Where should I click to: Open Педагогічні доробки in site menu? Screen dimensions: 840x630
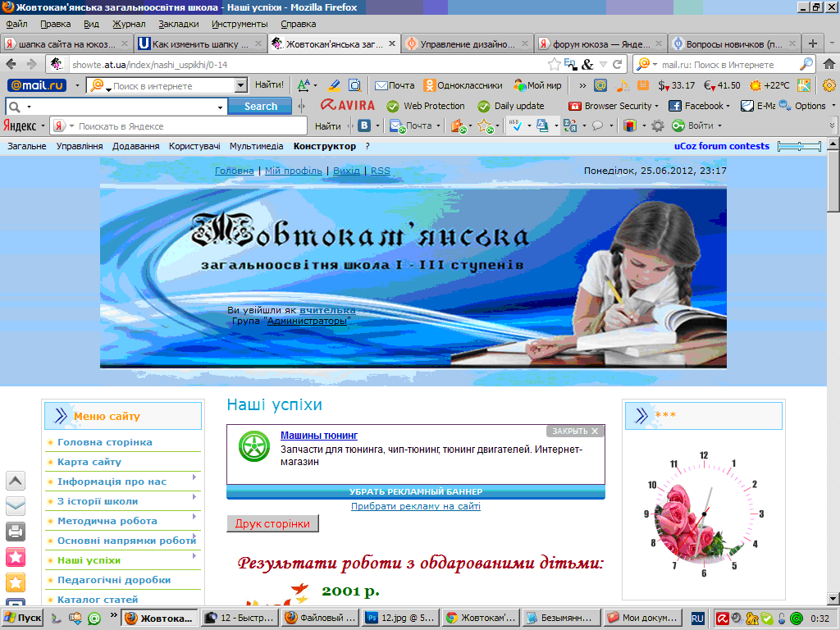click(114, 580)
